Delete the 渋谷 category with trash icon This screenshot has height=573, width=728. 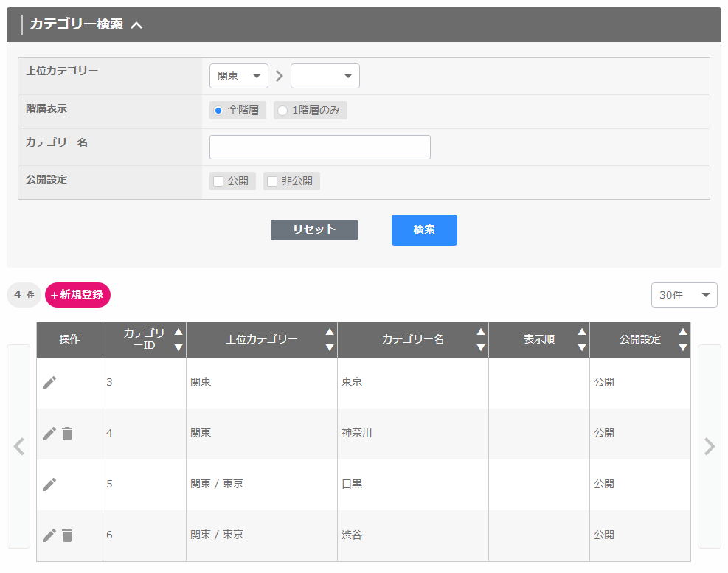coord(67,535)
